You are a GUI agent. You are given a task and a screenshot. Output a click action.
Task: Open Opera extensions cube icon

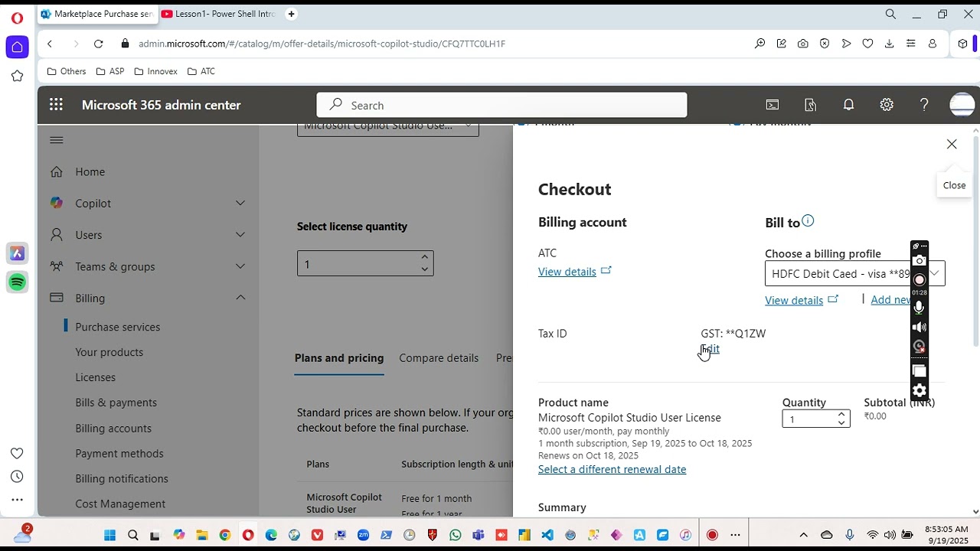coord(963,44)
